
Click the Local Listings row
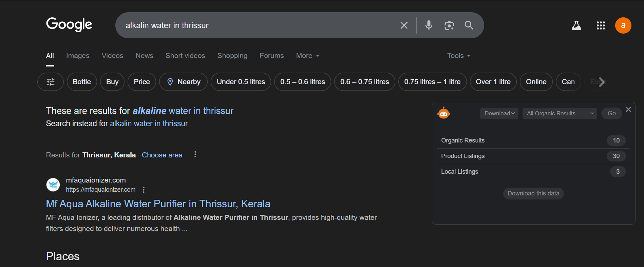(533, 172)
